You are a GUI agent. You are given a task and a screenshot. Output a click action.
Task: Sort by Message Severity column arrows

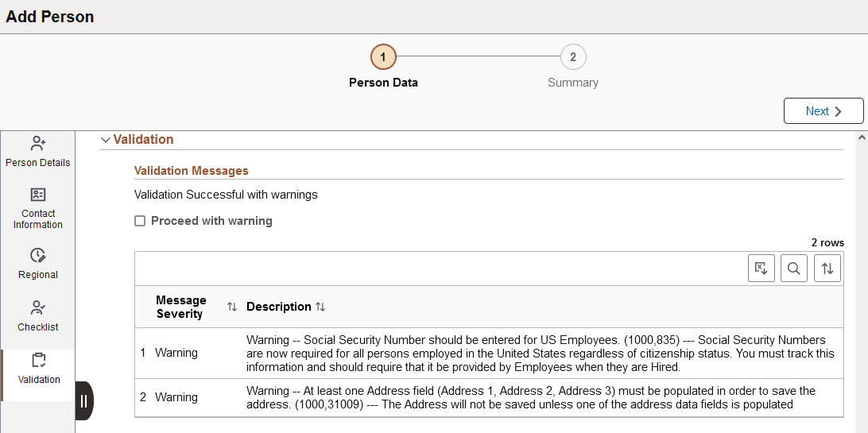pos(232,307)
